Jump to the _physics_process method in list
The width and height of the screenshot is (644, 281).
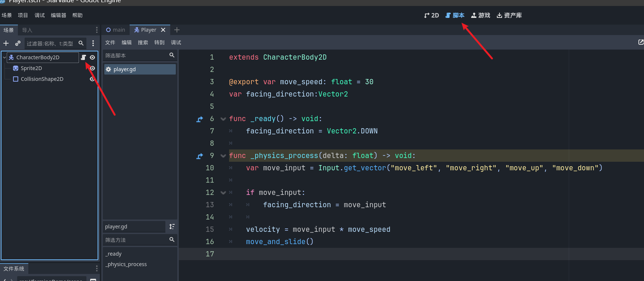tap(126, 264)
